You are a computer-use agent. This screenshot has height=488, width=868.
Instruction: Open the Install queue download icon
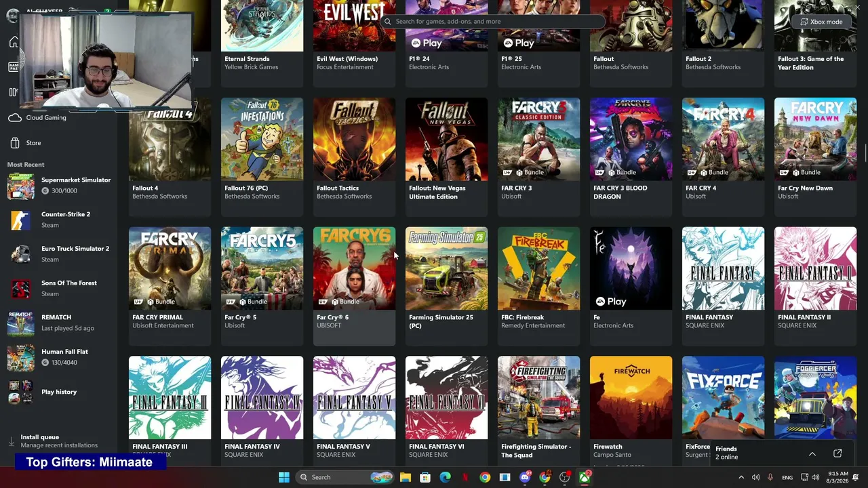(x=12, y=441)
